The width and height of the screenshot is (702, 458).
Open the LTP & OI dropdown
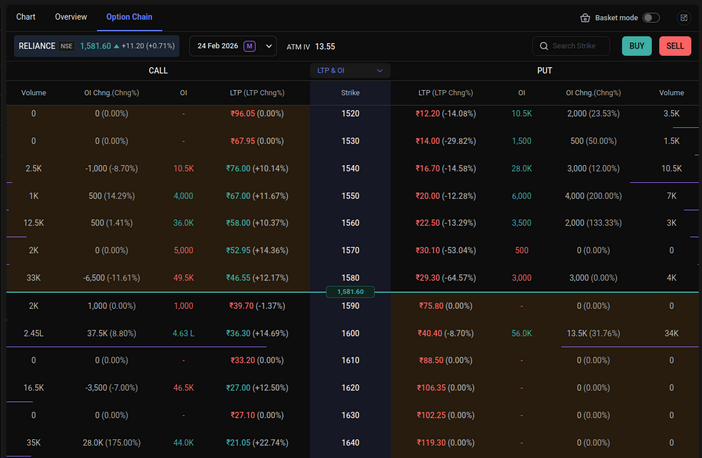tap(350, 71)
